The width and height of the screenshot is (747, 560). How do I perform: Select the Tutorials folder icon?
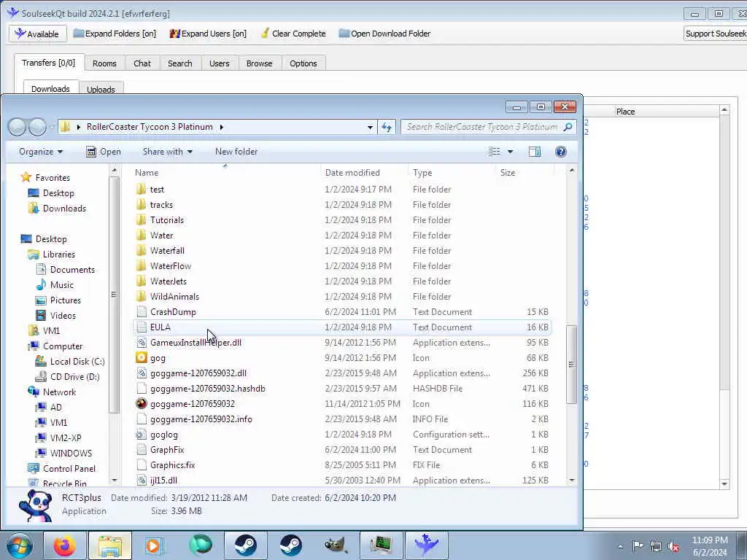pyautogui.click(x=141, y=220)
